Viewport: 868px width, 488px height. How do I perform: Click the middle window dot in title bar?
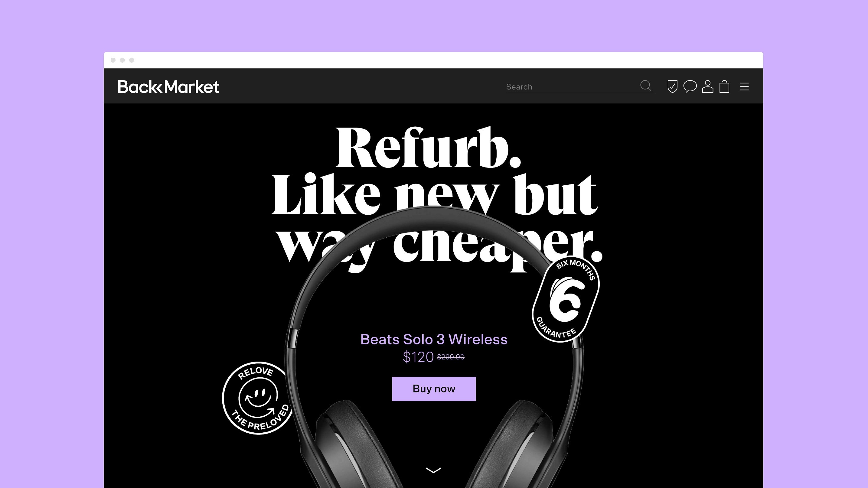point(122,60)
